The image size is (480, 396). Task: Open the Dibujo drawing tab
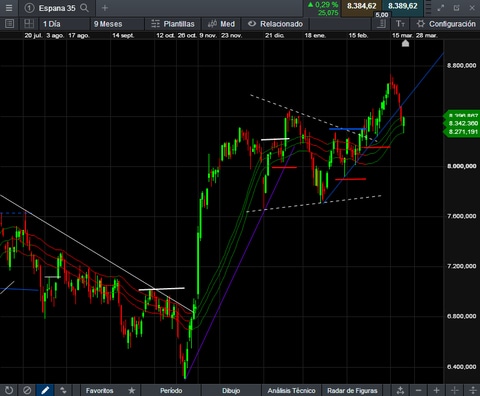click(231, 390)
